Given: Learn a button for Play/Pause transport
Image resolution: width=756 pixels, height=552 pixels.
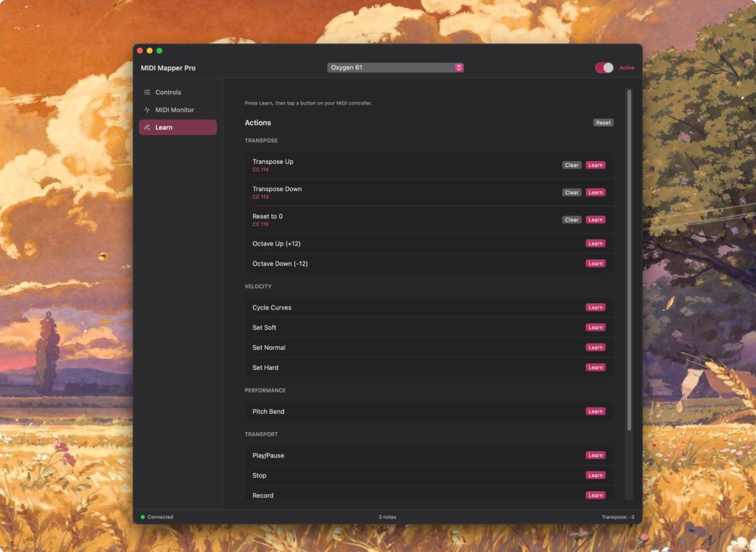Looking at the screenshot, I should click(596, 455).
